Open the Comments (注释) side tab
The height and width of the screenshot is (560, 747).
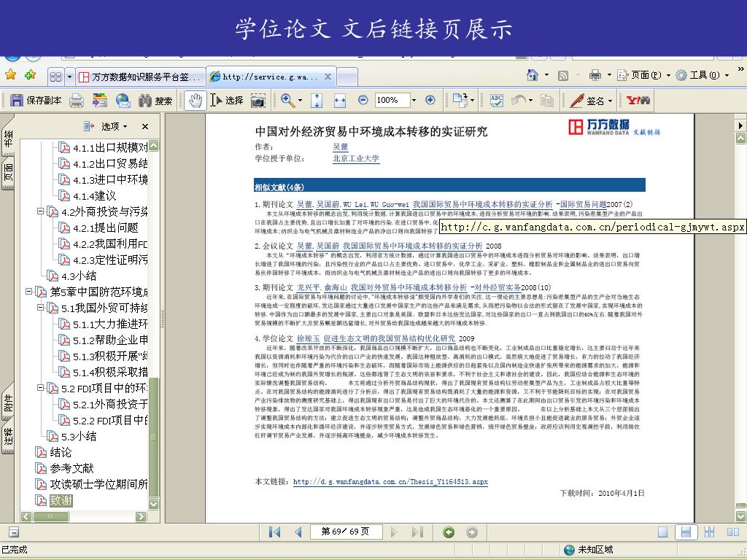pos(8,437)
